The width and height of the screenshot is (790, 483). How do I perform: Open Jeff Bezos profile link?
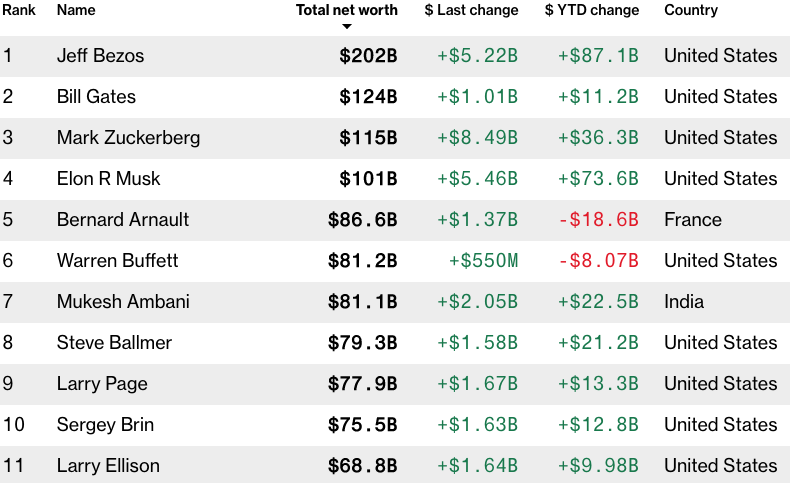100,56
